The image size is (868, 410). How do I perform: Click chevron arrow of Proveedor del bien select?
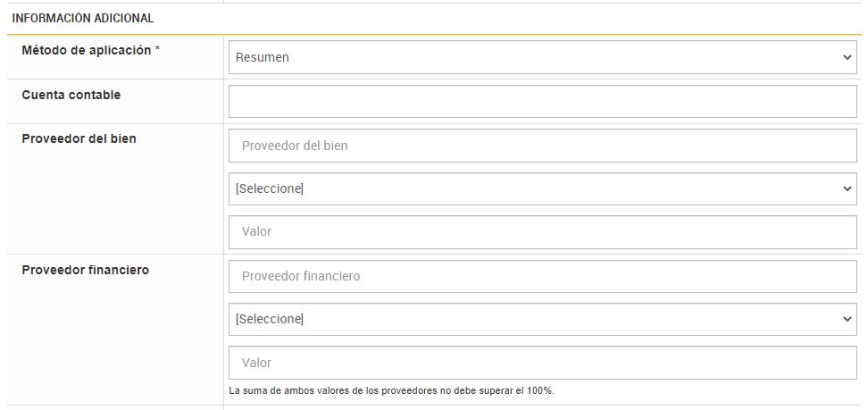point(847,188)
